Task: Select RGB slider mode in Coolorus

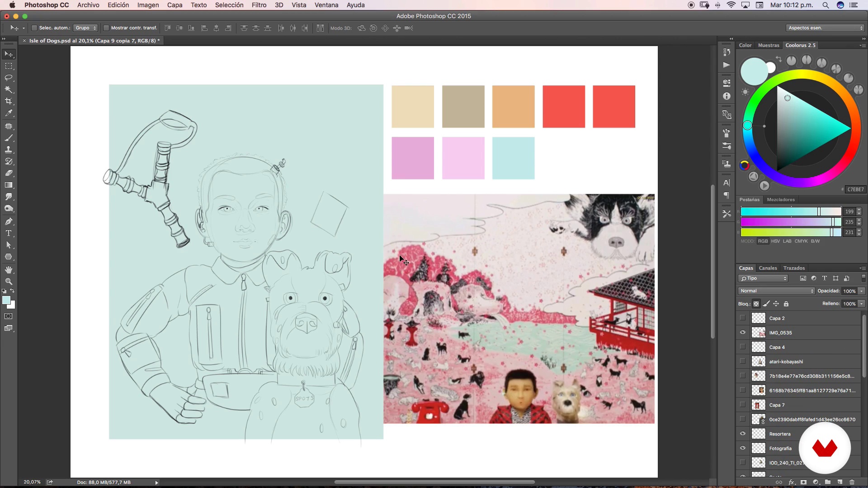Action: (763, 241)
